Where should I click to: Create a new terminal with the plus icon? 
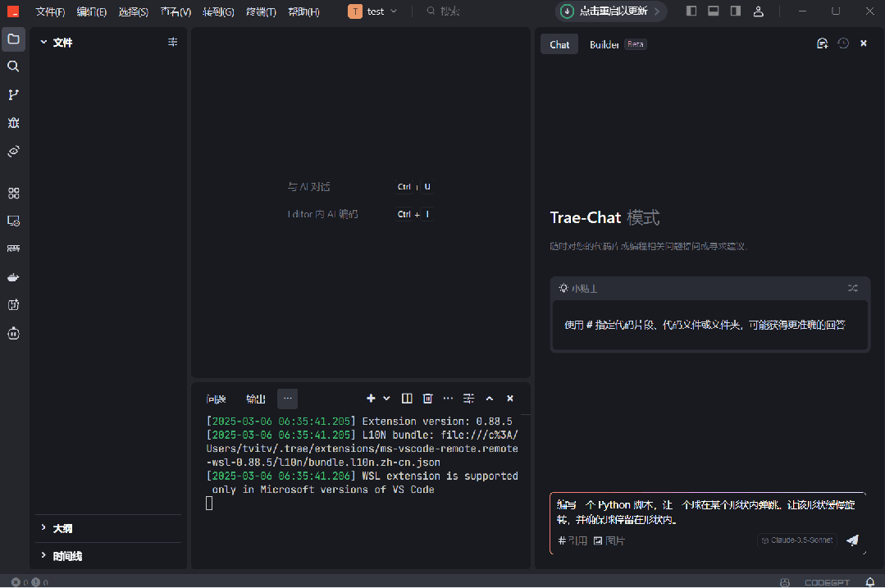pyautogui.click(x=371, y=399)
